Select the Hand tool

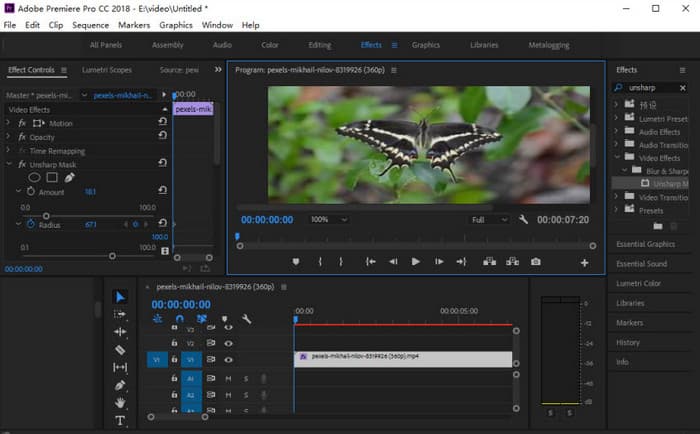click(x=120, y=403)
